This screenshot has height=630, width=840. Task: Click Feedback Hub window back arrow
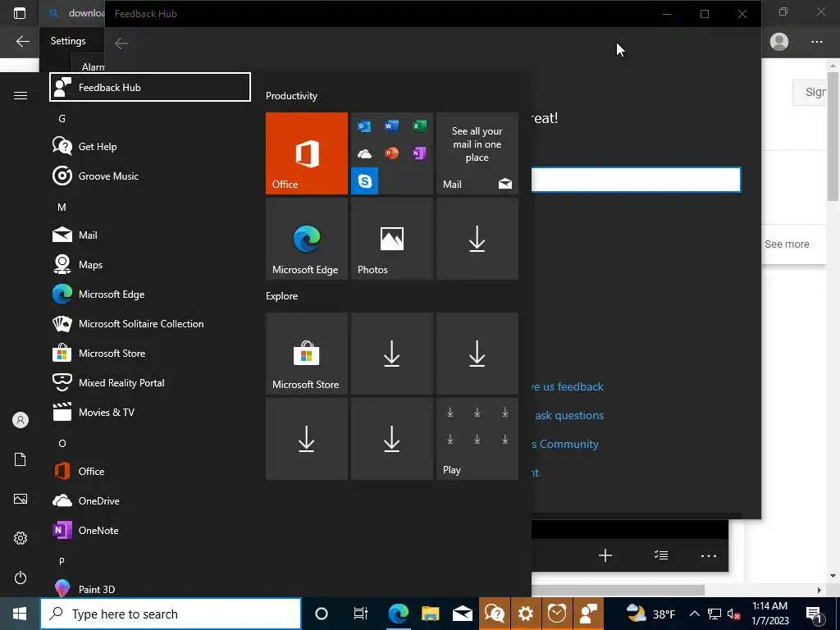coord(121,43)
